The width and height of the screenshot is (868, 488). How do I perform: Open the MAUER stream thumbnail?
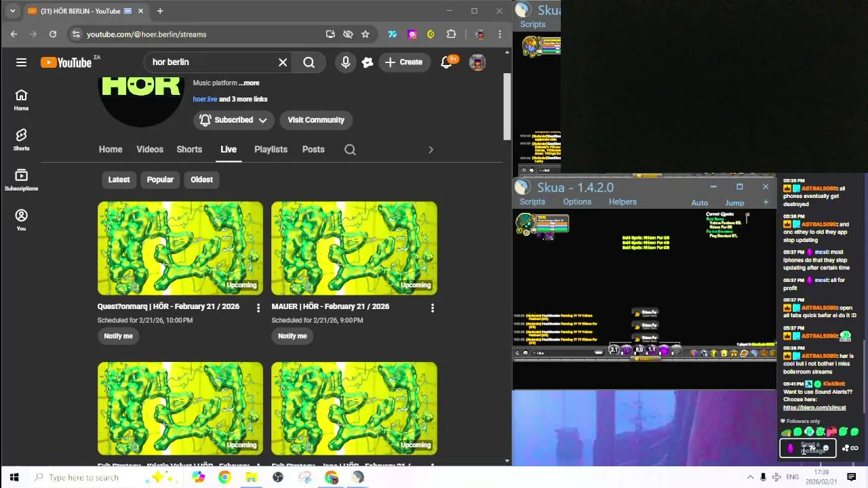tap(354, 248)
